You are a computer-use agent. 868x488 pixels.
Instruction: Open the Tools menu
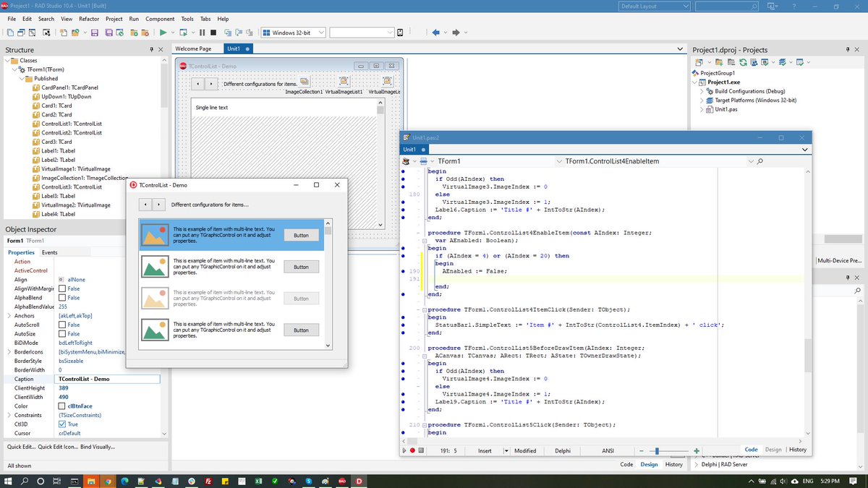(x=187, y=19)
